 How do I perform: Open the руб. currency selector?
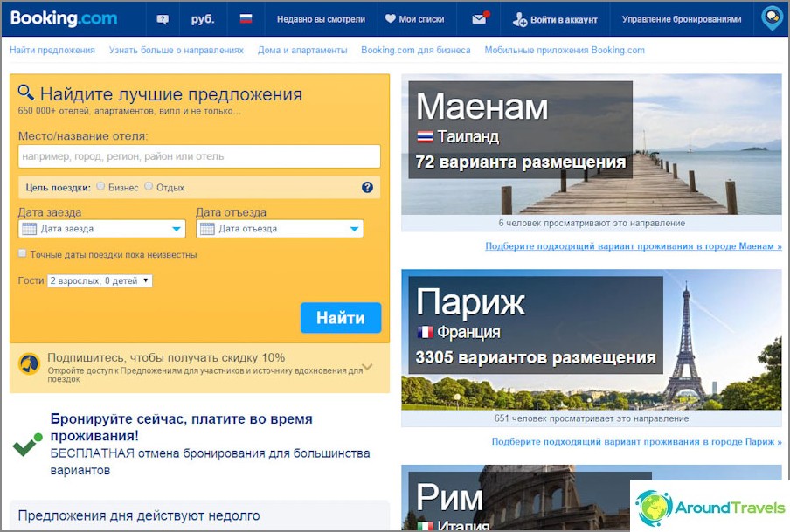point(203,19)
